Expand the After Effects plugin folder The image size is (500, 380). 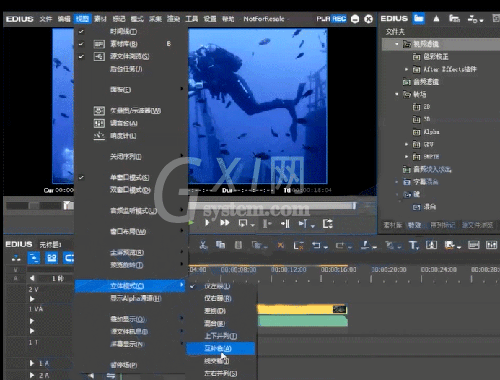[406, 69]
